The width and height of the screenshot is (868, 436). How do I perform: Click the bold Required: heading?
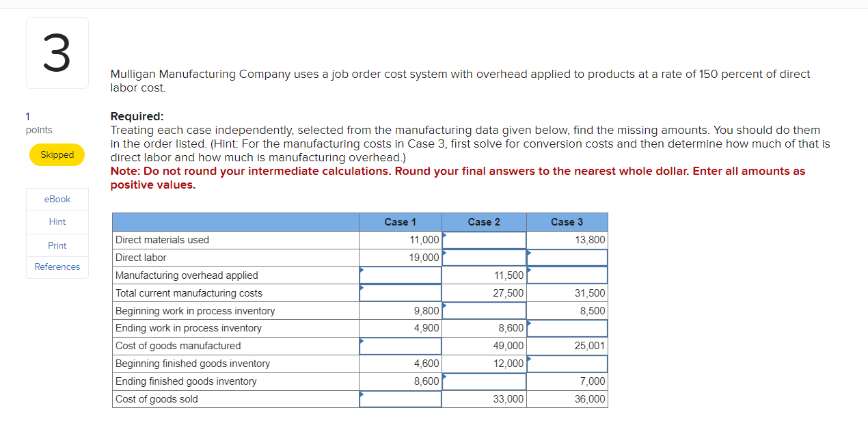click(x=137, y=116)
